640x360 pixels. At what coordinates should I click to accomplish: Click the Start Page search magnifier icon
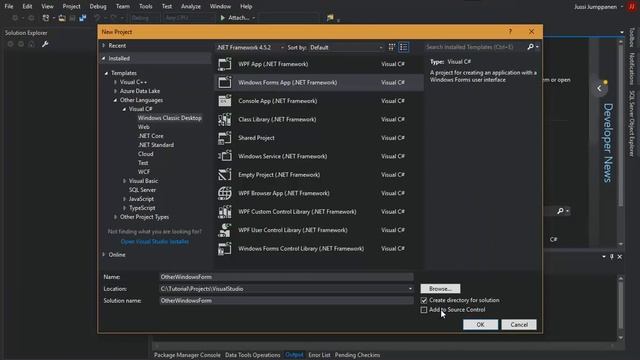click(x=560, y=211)
